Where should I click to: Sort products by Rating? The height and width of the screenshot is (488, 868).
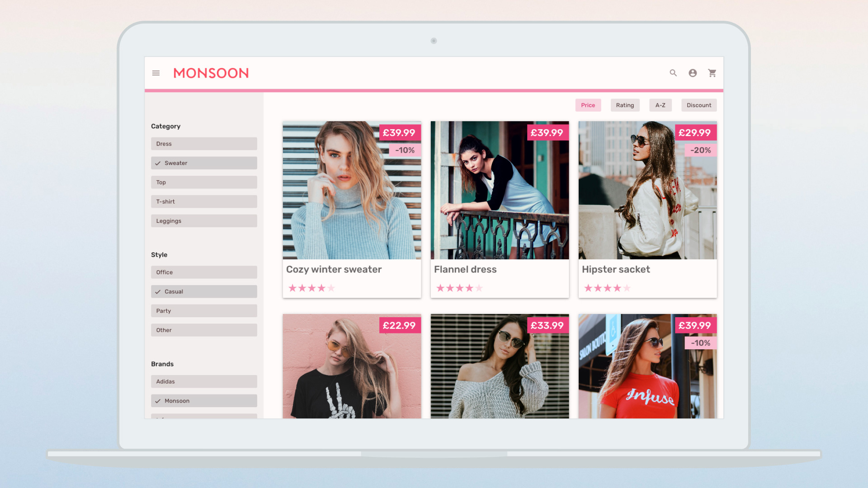point(625,105)
